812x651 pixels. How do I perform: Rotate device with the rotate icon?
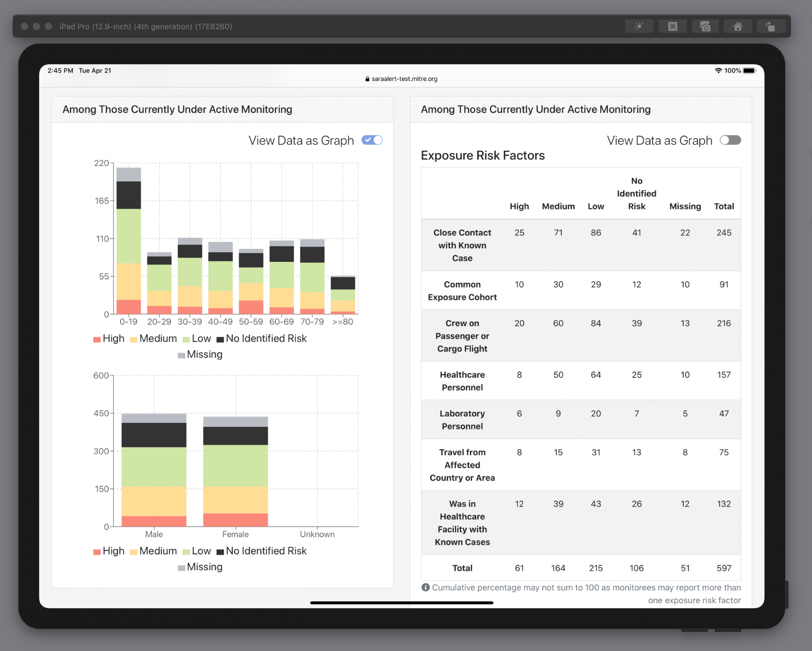coord(771,26)
